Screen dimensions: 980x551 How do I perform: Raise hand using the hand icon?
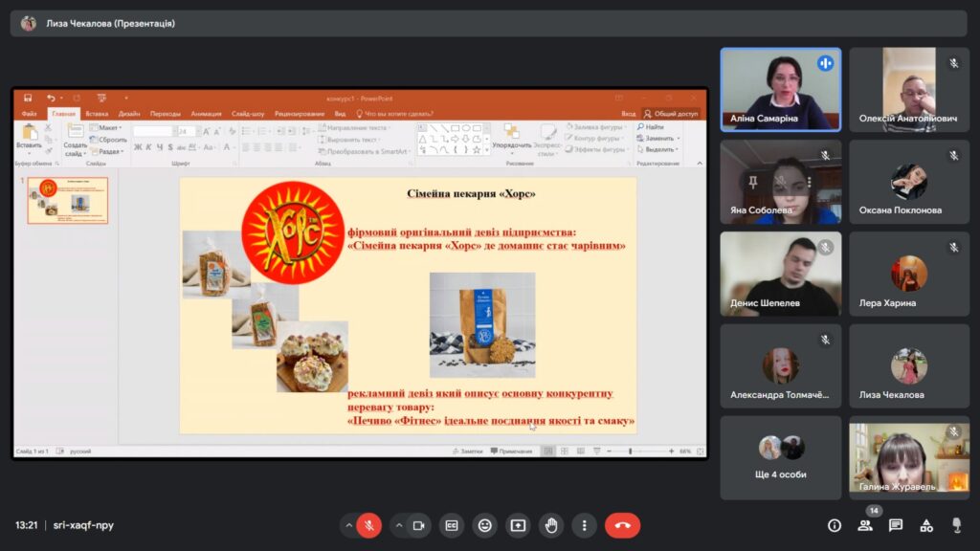coord(551,525)
